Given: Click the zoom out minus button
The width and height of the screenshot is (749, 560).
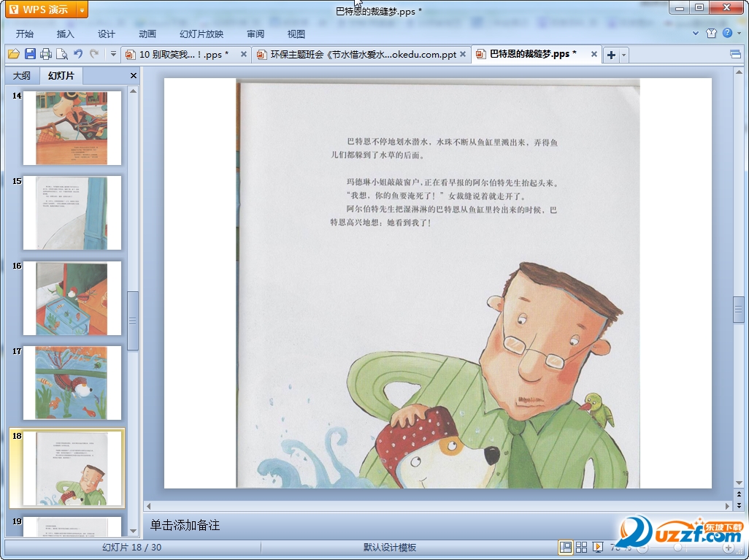Looking at the screenshot, I should [643, 548].
